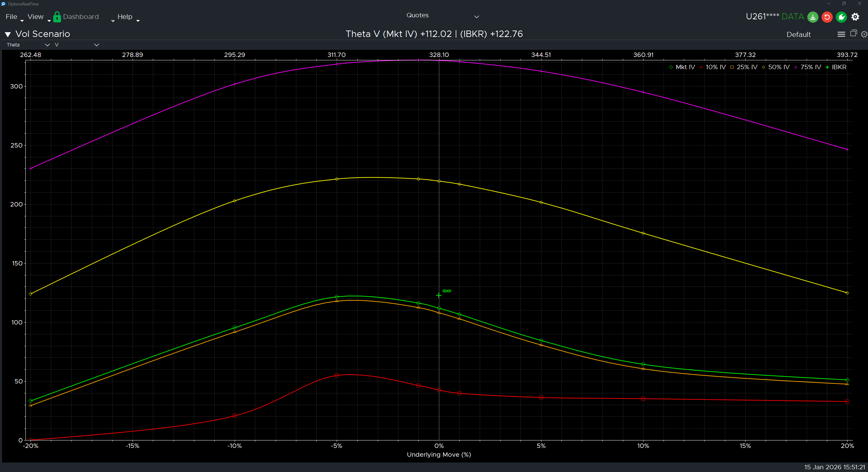Click the duplicate panel icon near Default
Screen dimensions: 868x472
point(853,34)
